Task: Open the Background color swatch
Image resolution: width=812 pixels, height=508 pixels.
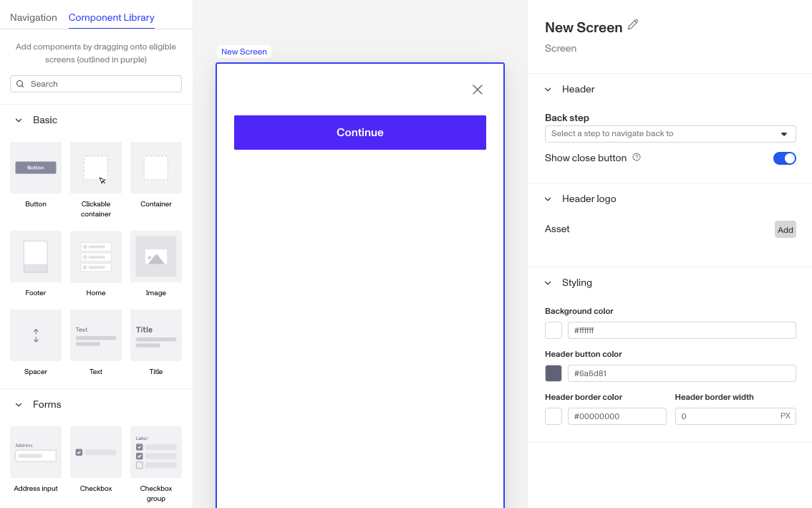Action: click(x=553, y=330)
